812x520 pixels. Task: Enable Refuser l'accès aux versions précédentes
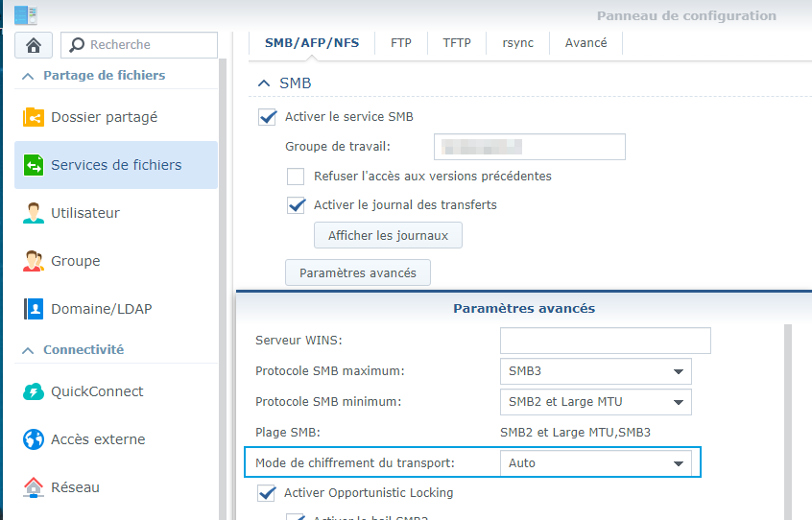click(x=297, y=177)
